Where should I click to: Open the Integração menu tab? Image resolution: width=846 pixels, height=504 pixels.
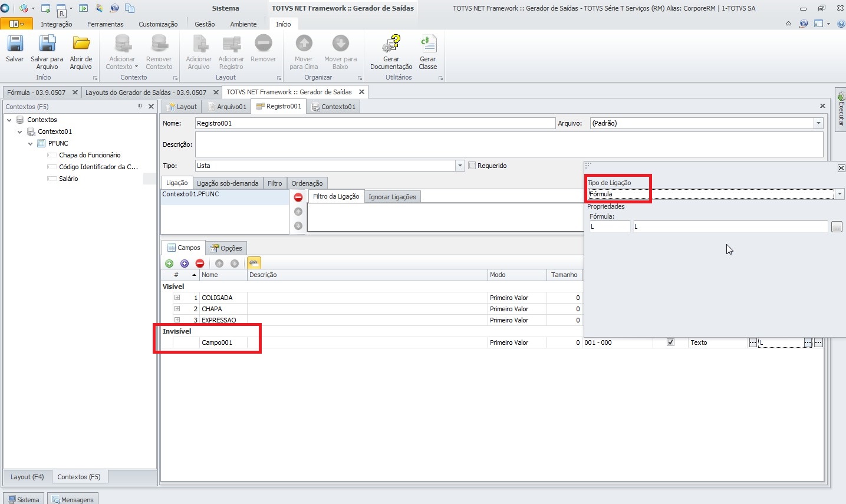(56, 24)
